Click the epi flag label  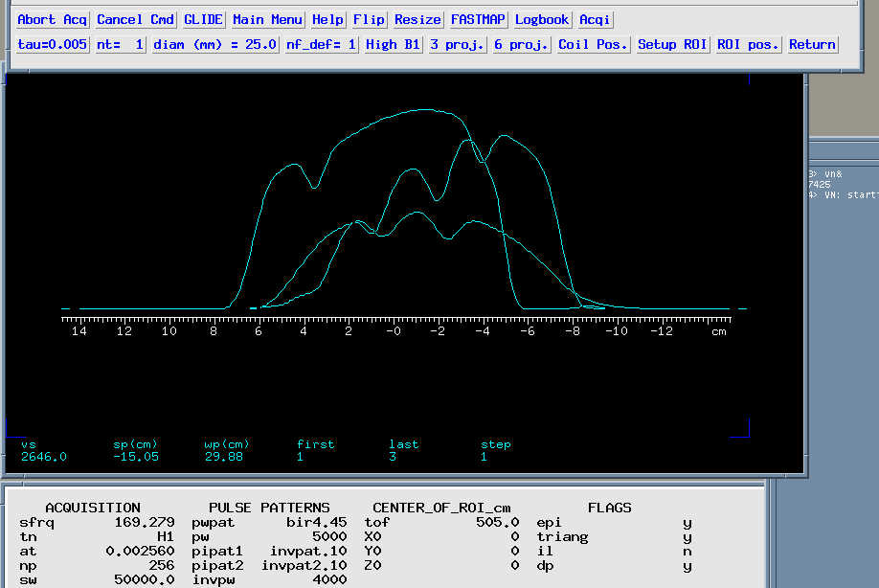pos(549,523)
